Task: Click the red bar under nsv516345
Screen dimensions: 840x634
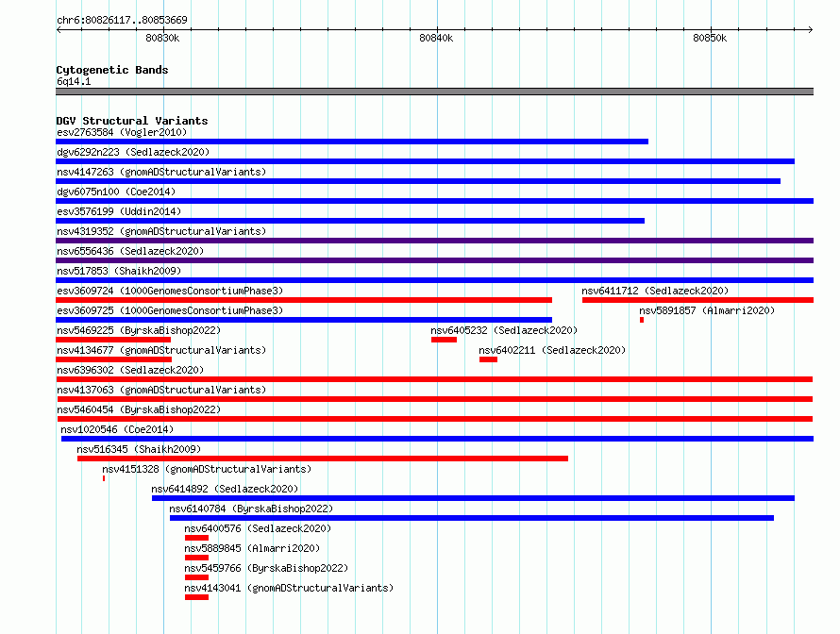Action: pos(323,459)
